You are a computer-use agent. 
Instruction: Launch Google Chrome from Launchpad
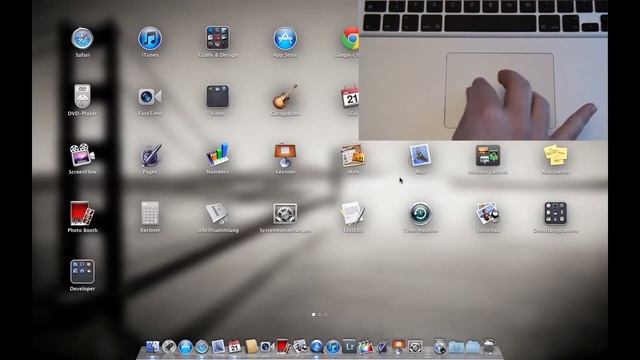click(350, 39)
